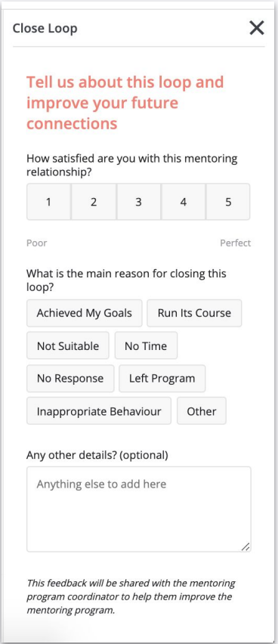This screenshot has width=278, height=644.
Task: Click the 'Poor' scale label
Action: pyautogui.click(x=36, y=243)
